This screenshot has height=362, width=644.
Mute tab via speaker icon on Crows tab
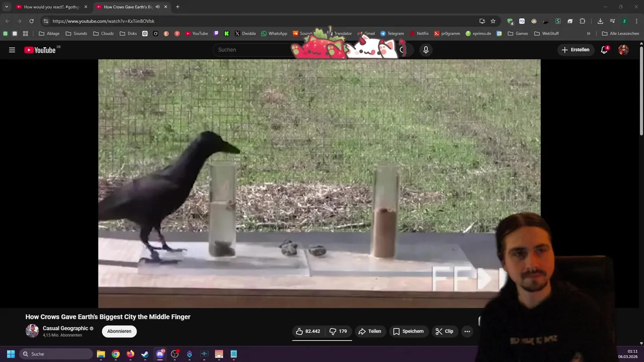point(157,7)
